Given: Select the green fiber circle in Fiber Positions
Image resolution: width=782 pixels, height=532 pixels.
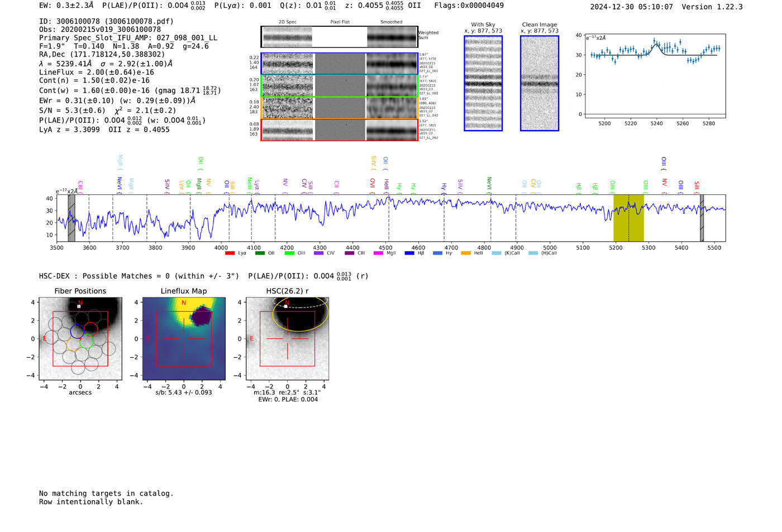Looking at the screenshot, I should click(86, 342).
